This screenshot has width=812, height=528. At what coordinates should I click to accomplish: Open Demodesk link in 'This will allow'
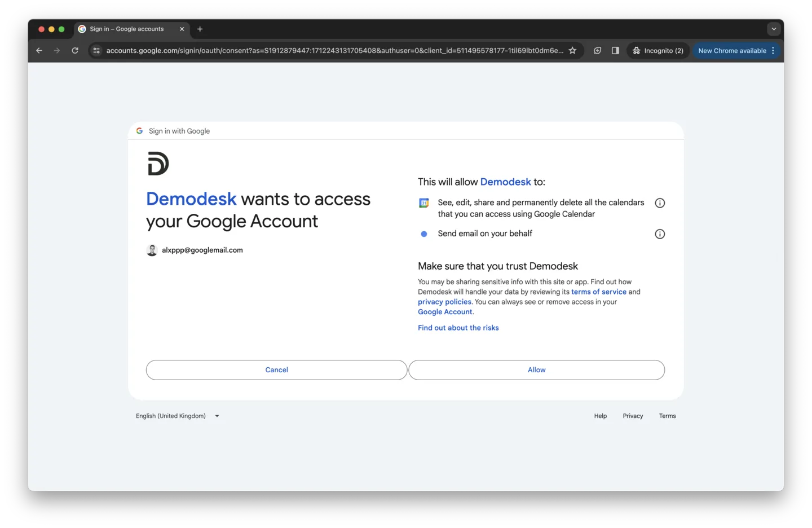point(505,182)
